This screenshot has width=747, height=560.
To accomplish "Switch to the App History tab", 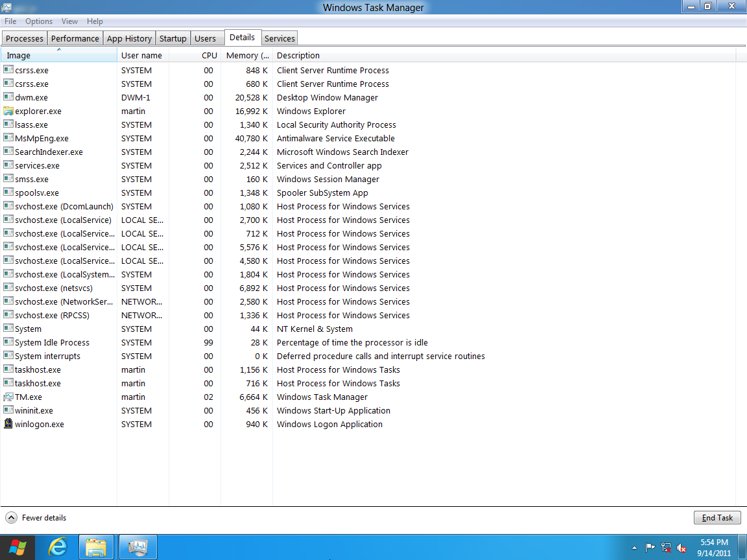I will (129, 39).
